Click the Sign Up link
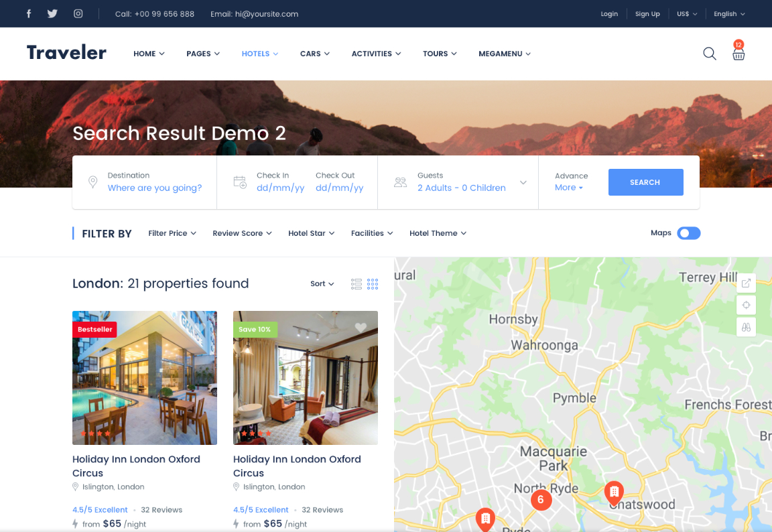This screenshot has height=532, width=772. [647, 13]
